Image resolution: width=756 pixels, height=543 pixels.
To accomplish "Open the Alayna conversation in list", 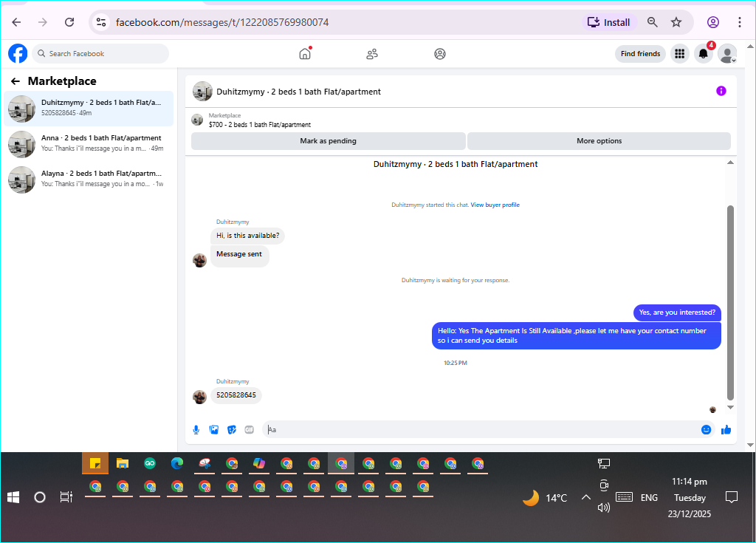I will pyautogui.click(x=89, y=180).
